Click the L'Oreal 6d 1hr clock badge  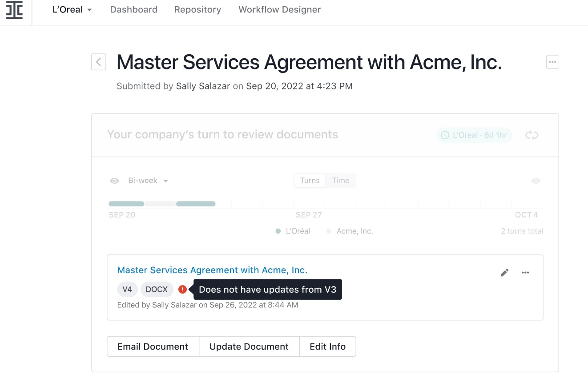click(x=474, y=135)
